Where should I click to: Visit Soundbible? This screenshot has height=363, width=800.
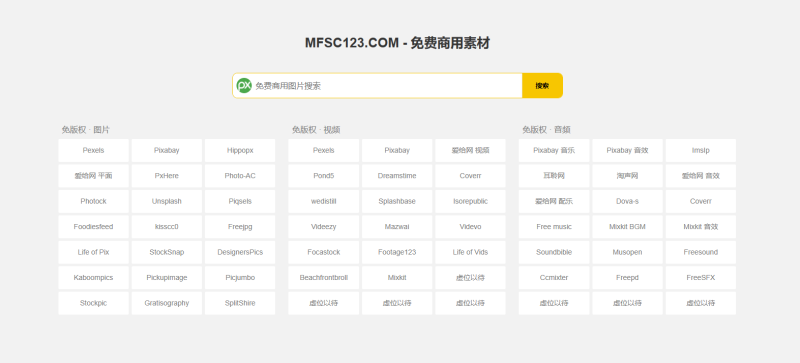pos(554,252)
